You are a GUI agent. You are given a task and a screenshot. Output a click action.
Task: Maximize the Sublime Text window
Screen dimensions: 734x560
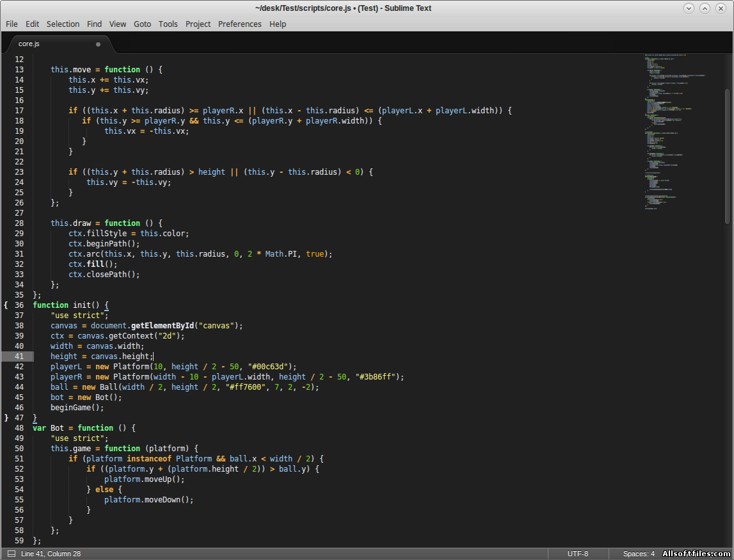tap(705, 8)
